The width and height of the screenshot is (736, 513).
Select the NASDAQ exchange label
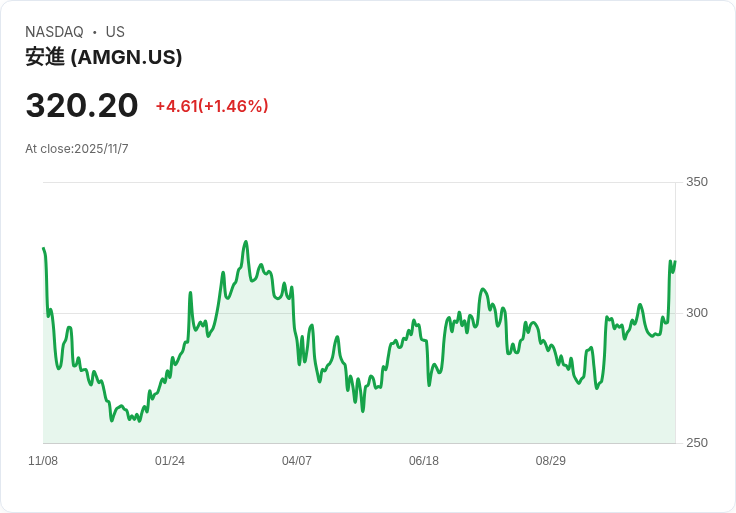(54, 32)
